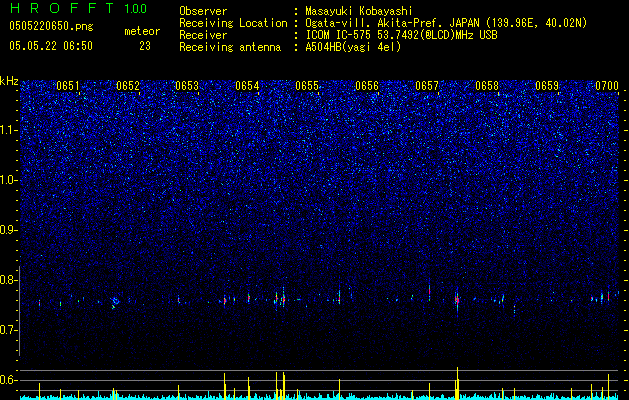Click the Receiving antenna label
The image size is (629, 400).
tap(230, 47)
